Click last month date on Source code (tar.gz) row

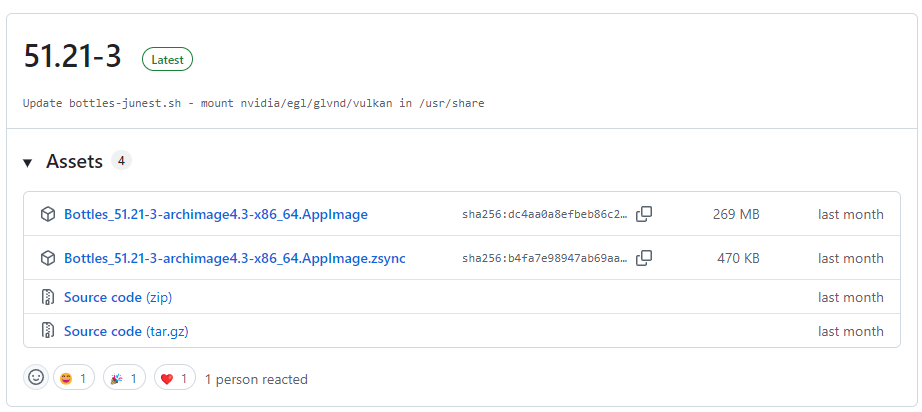[850, 331]
